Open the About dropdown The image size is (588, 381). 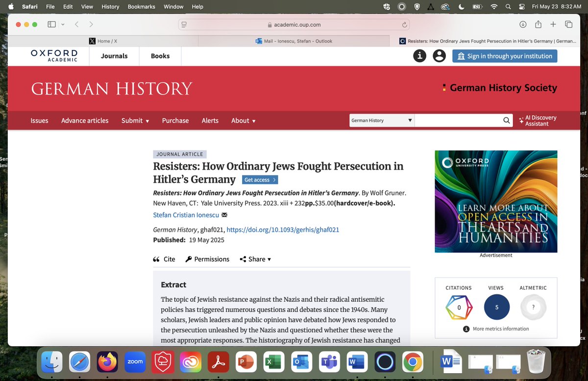pos(243,120)
